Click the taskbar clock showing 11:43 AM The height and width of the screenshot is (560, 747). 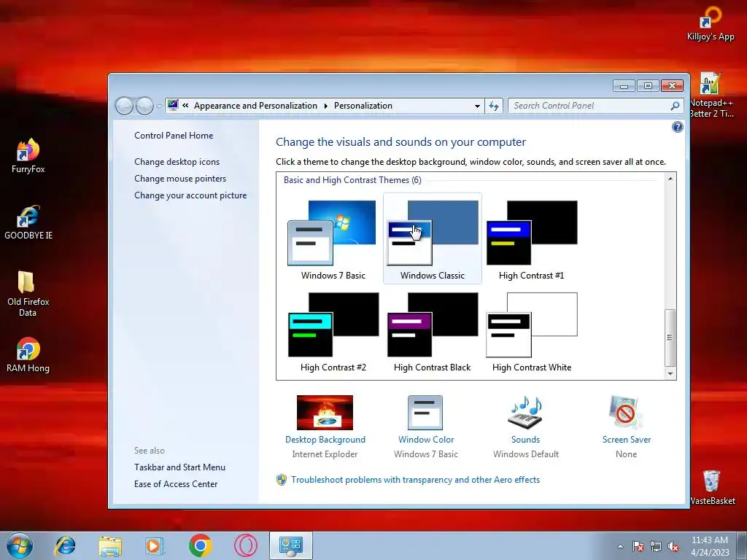pos(710,546)
